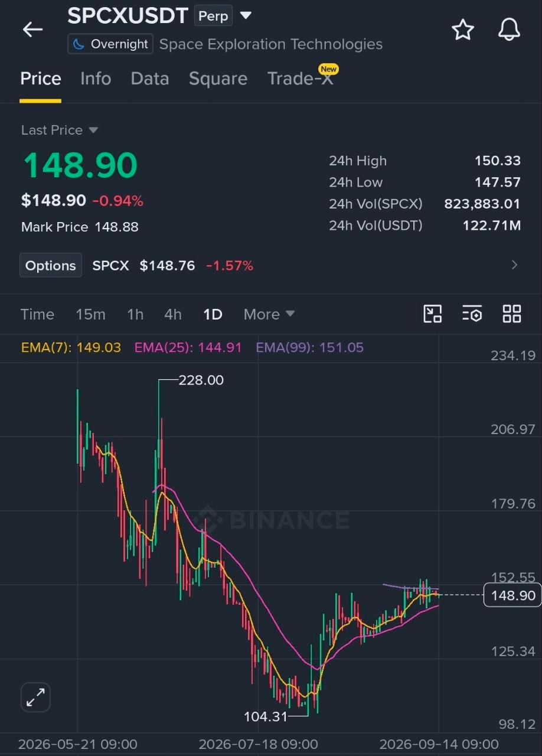Tap the Overnight moon badge
542x756 pixels.
point(110,44)
